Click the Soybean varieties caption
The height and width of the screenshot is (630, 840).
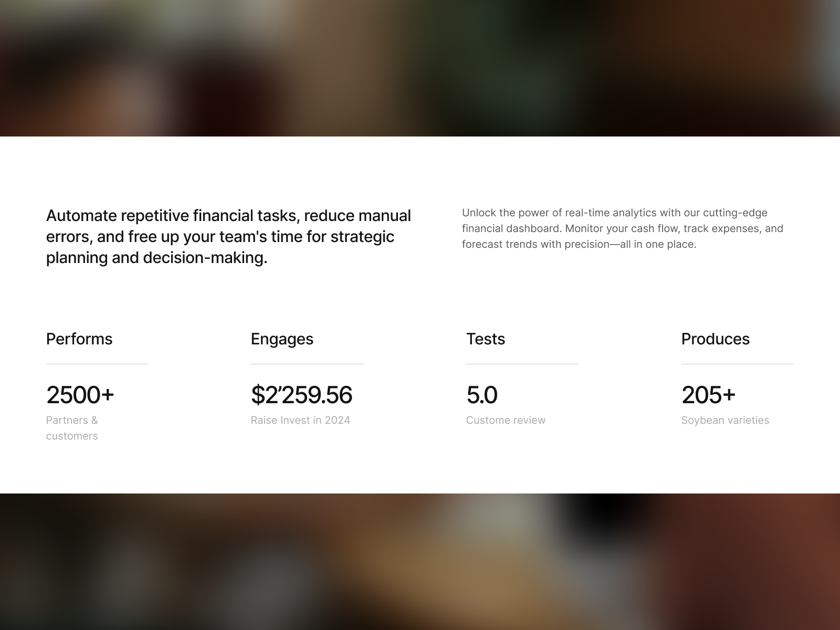tap(725, 420)
